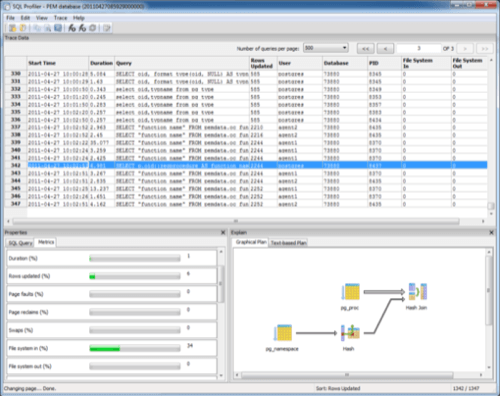
Task: Click PID value 8434 in row 336
Action: [x=375, y=120]
